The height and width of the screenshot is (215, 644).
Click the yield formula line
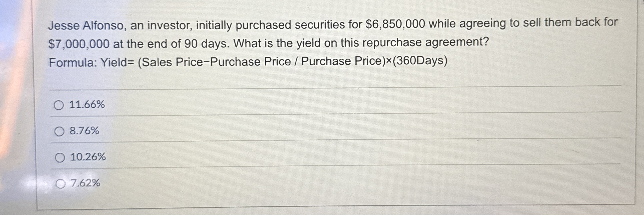point(248,62)
